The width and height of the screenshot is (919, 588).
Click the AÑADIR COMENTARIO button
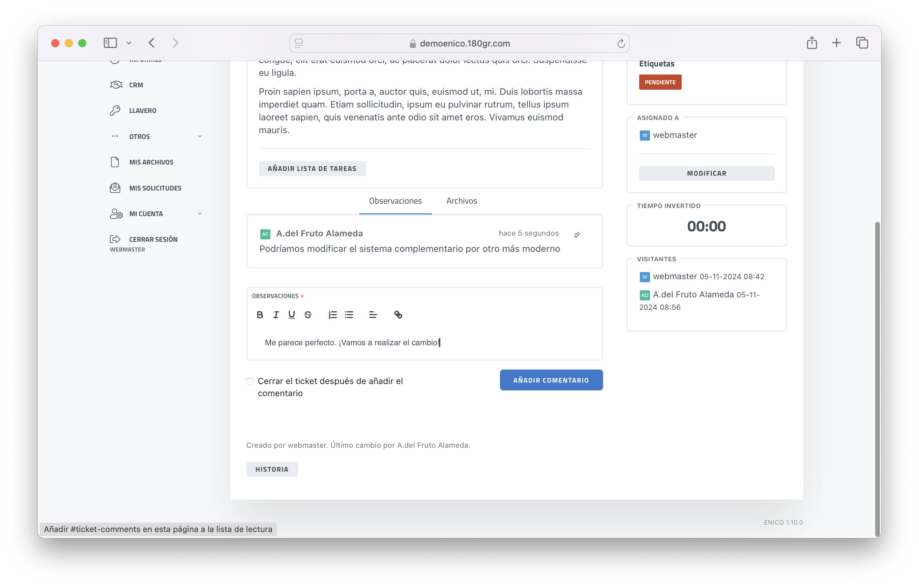pos(551,380)
